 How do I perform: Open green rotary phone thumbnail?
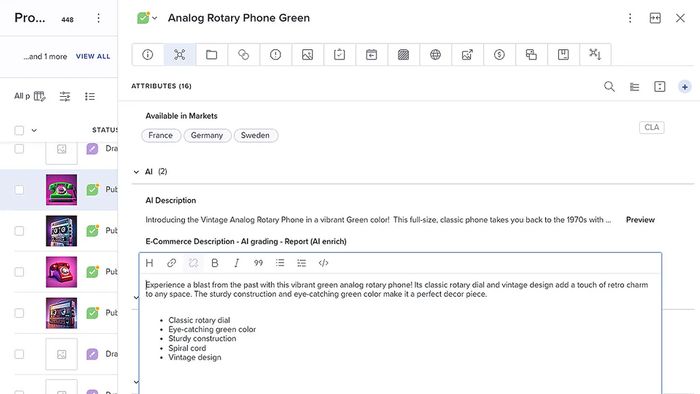61,190
